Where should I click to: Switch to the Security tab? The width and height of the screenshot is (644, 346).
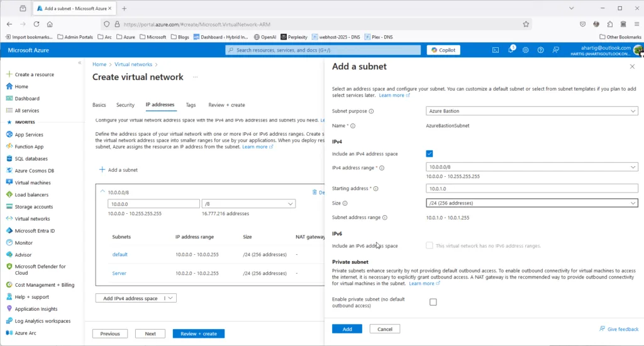[x=125, y=105]
